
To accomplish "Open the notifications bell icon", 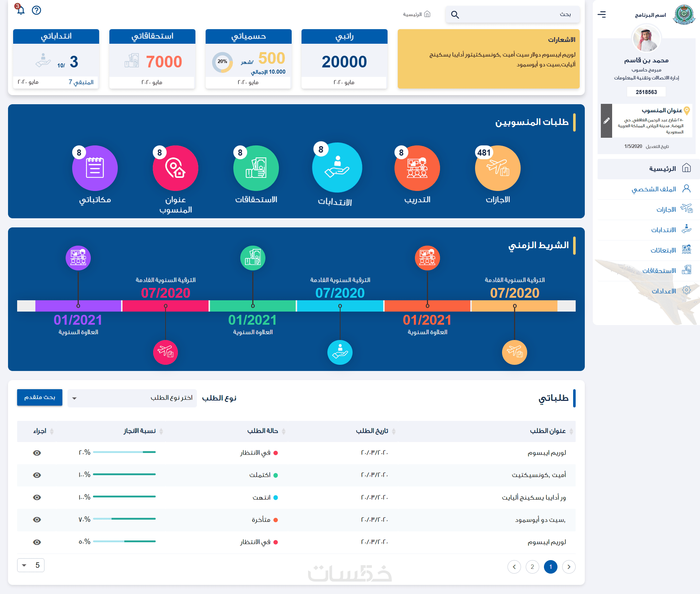I will point(20,10).
